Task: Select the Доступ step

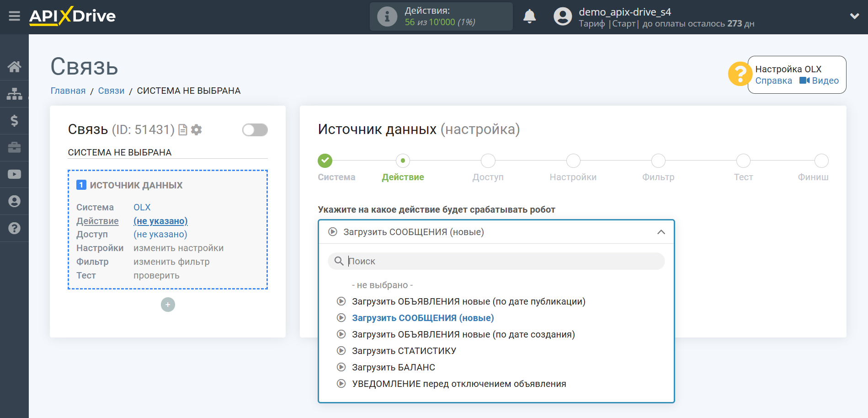Action: click(x=488, y=161)
